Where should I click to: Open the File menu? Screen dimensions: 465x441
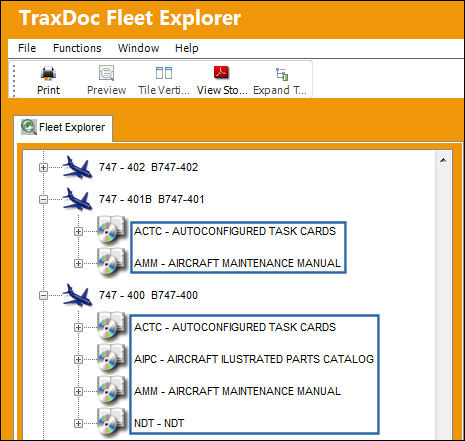(27, 48)
